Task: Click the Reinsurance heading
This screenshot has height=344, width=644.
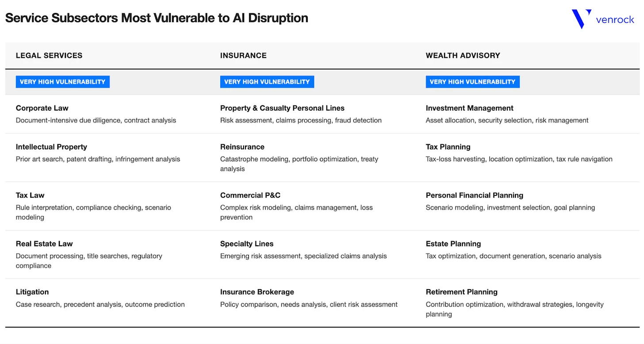Action: 242,147
